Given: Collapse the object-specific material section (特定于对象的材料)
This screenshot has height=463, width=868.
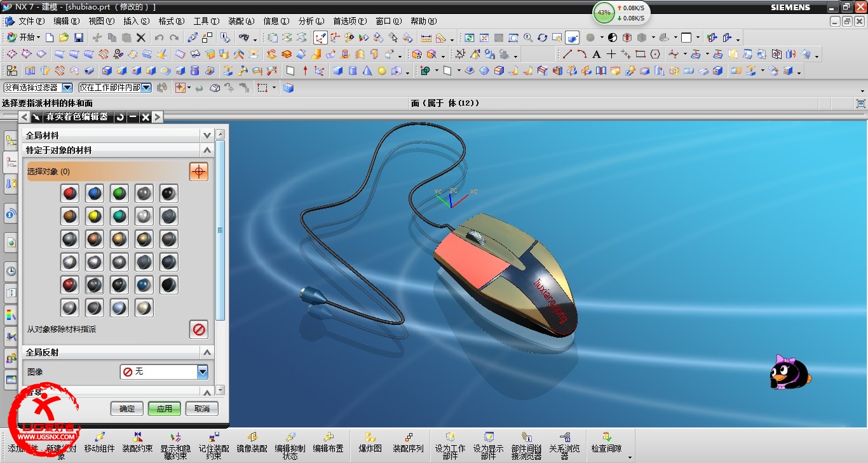Looking at the screenshot, I should pos(207,150).
